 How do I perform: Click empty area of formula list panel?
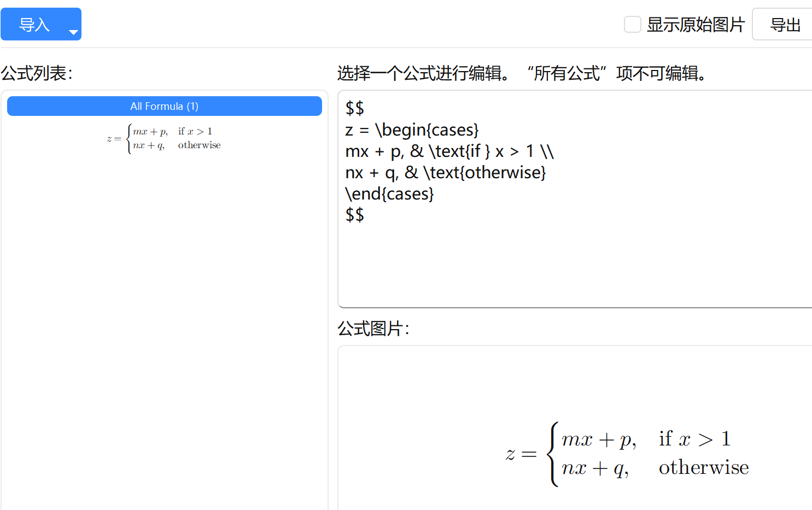tap(164, 328)
